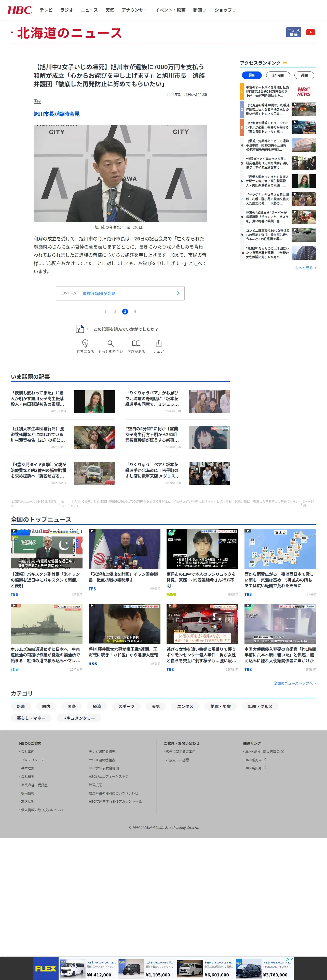Open the ¥1,105,000 スズキ ジムニー ad
Image resolution: width=327 pixels, height=980 pixels.
click(147, 968)
